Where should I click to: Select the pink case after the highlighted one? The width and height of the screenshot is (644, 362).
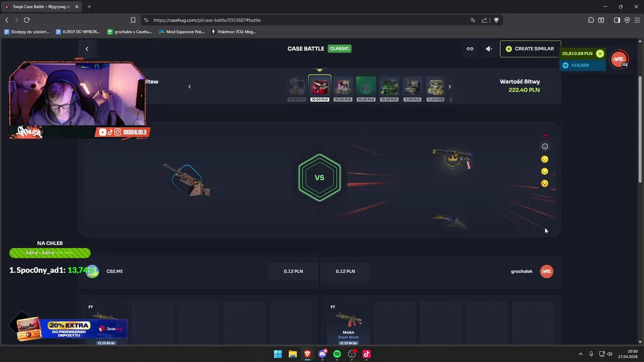click(343, 89)
